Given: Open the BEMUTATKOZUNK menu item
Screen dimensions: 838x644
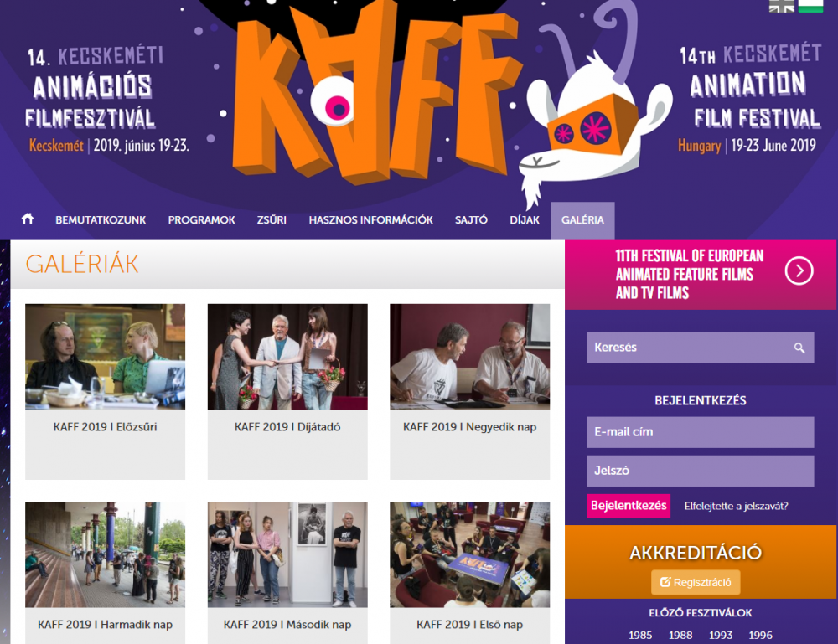Looking at the screenshot, I should [x=101, y=220].
